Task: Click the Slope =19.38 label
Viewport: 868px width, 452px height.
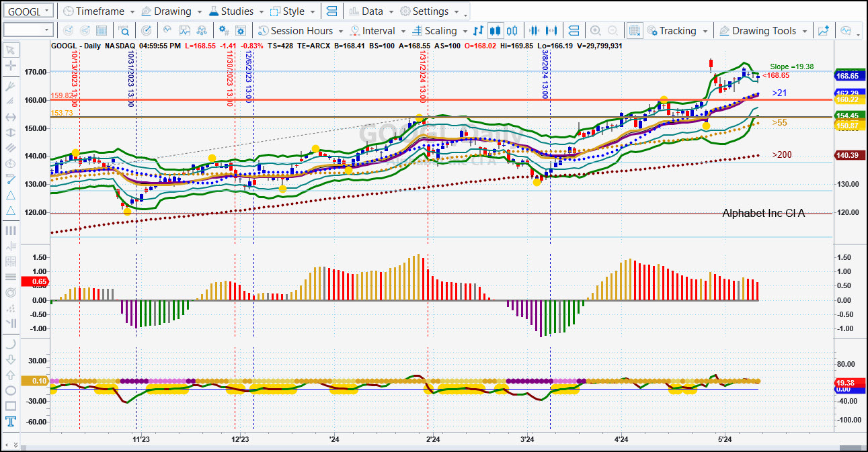Action: [792, 66]
